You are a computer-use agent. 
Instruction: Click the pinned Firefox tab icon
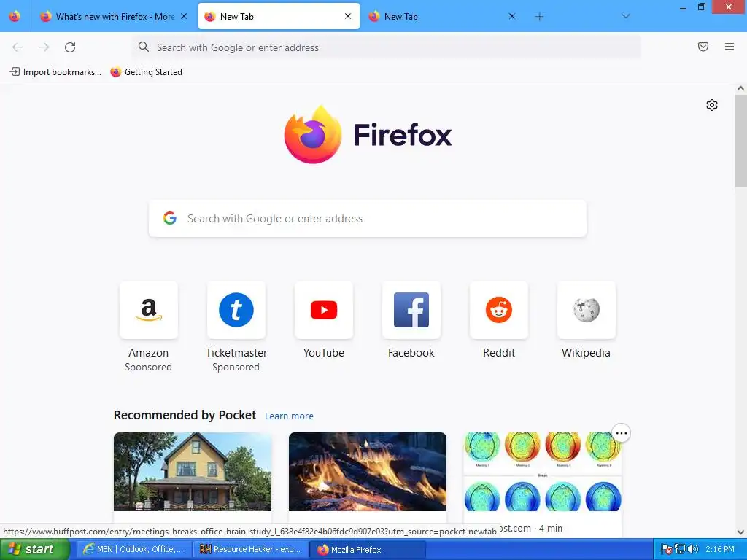pyautogui.click(x=15, y=16)
